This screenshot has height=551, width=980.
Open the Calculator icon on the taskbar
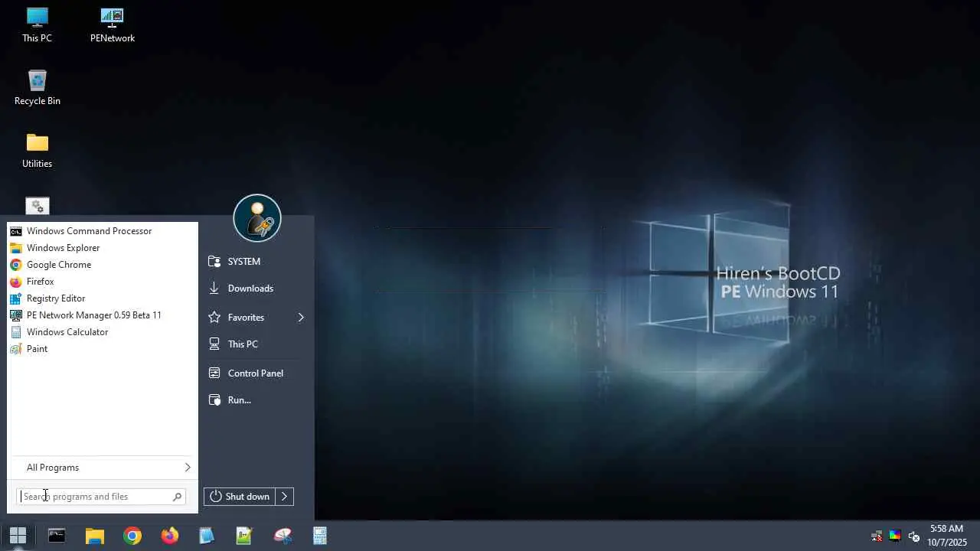(320, 536)
